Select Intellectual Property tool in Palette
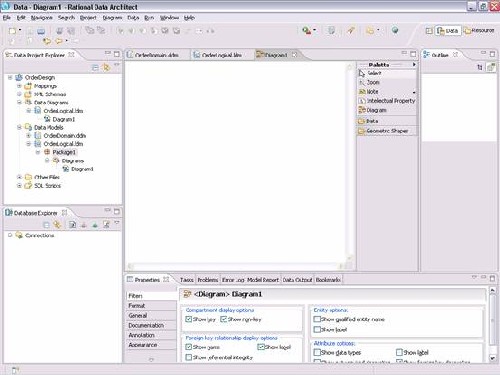500x375 pixels. click(x=387, y=101)
